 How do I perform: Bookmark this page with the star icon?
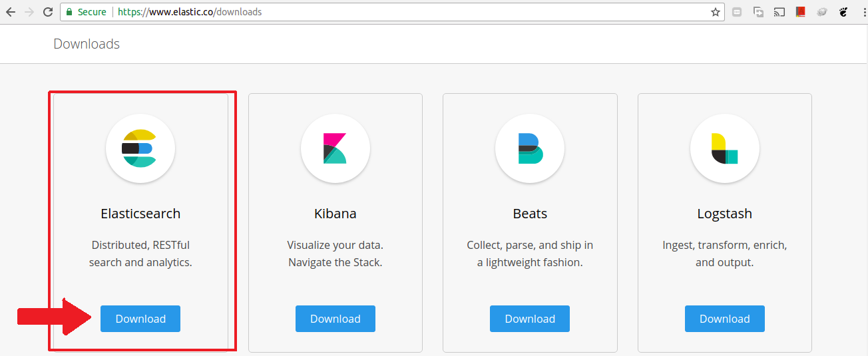tap(716, 12)
